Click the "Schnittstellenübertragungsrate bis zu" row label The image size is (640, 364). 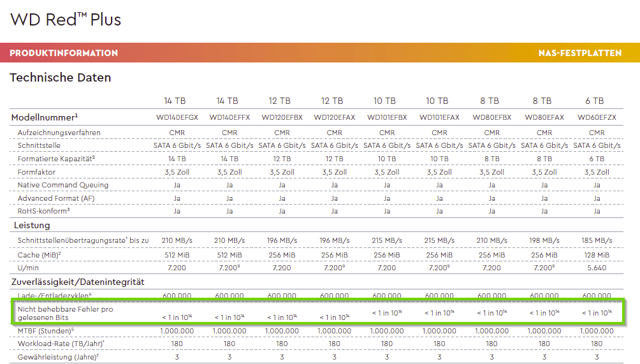(x=84, y=240)
